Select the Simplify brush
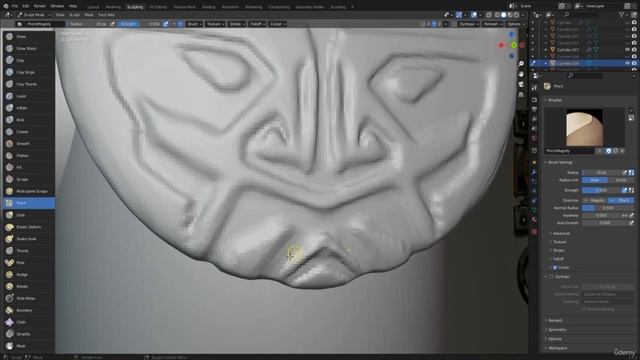 (x=29, y=334)
